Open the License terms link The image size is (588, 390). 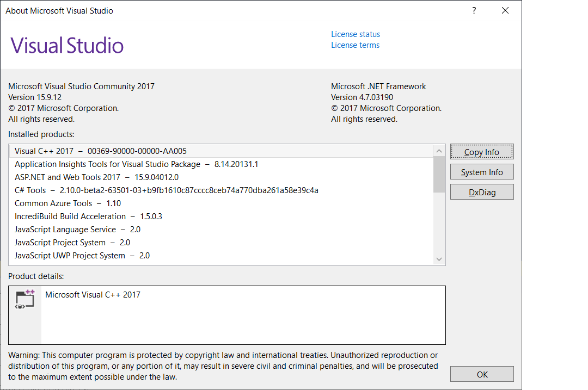(355, 45)
